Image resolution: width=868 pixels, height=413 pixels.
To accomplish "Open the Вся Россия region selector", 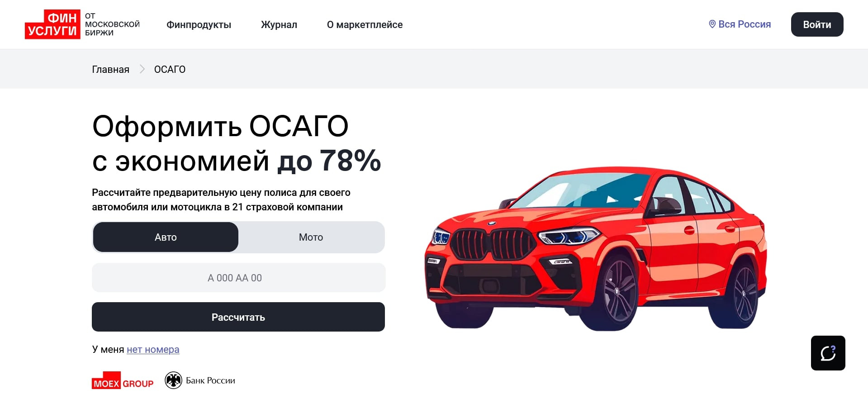I will pos(740,24).
